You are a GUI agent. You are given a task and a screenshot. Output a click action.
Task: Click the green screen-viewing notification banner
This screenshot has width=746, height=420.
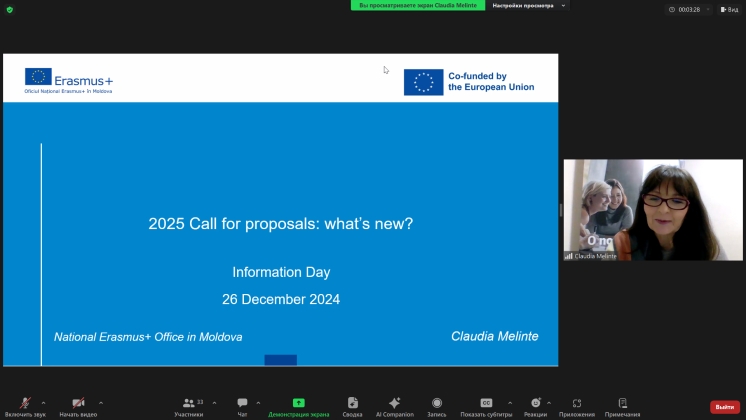418,6
